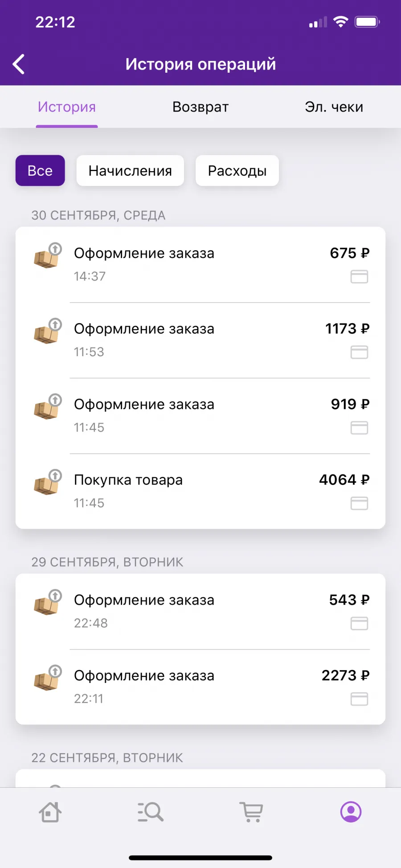Tap the card icon under 1173 ₽
Screen dimensions: 401x868
(x=359, y=353)
